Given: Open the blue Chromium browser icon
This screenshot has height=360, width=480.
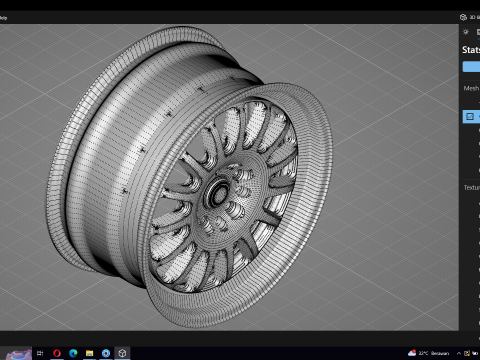Looking at the screenshot, I should pyautogui.click(x=106, y=353).
